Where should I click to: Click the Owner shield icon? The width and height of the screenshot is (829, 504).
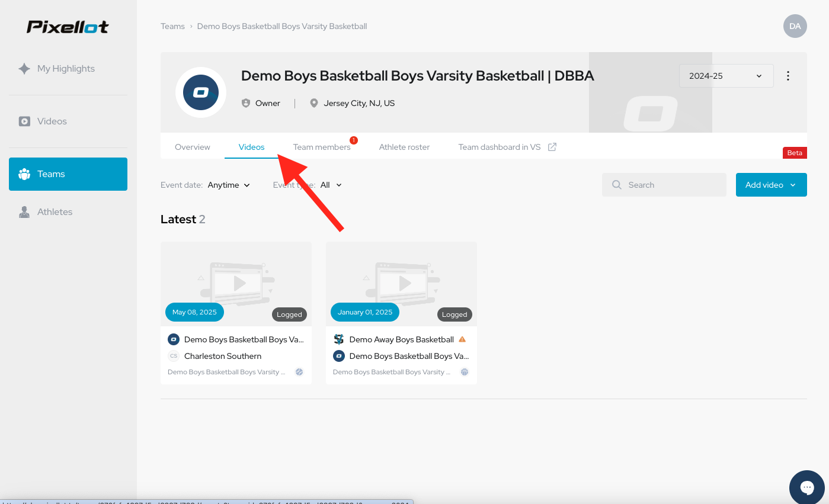(246, 103)
